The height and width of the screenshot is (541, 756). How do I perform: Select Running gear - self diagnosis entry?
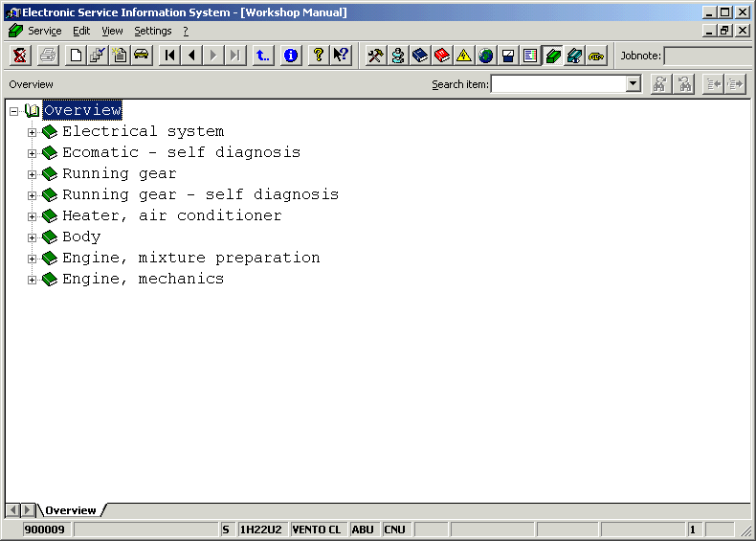point(201,194)
